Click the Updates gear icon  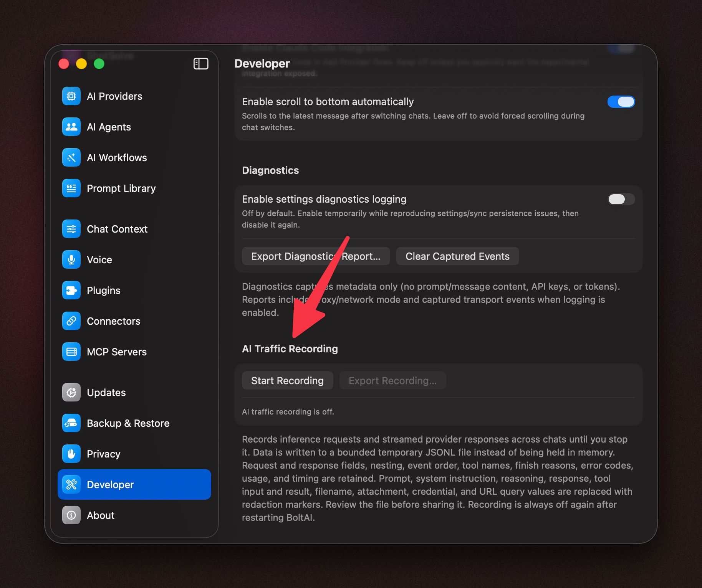coord(71,392)
